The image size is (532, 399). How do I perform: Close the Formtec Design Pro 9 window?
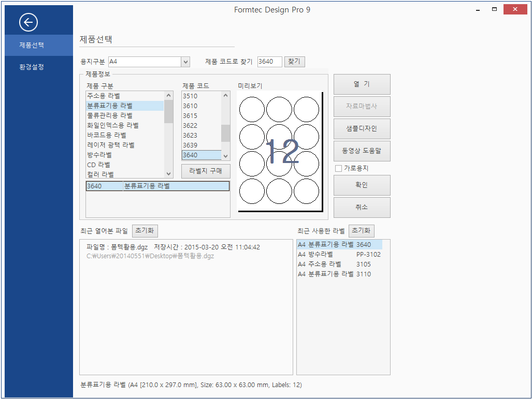pos(515,9)
